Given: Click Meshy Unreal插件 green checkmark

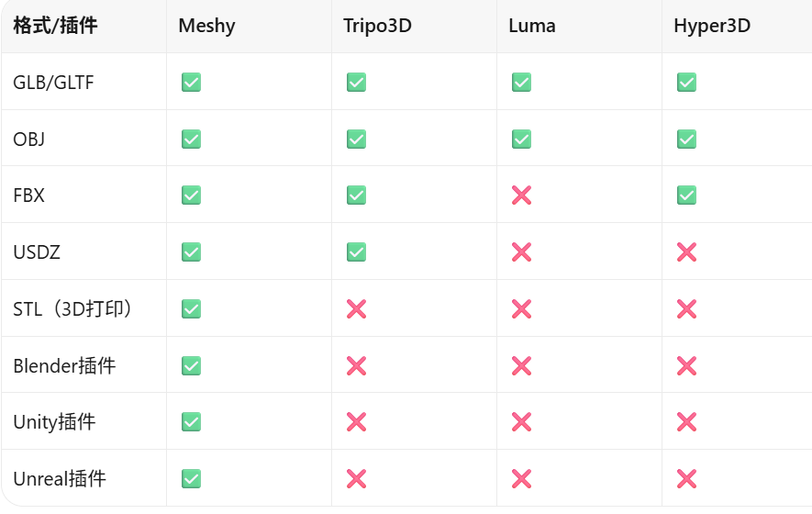Looking at the screenshot, I should [x=191, y=479].
